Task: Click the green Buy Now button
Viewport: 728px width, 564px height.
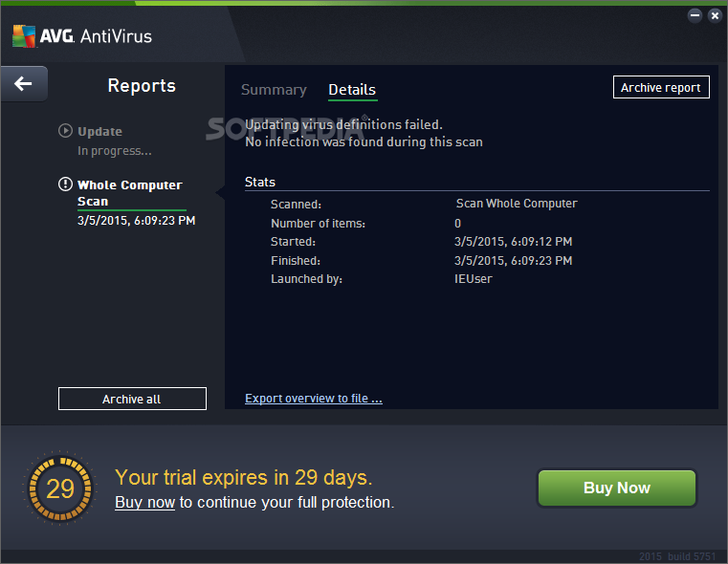Action: (x=617, y=488)
